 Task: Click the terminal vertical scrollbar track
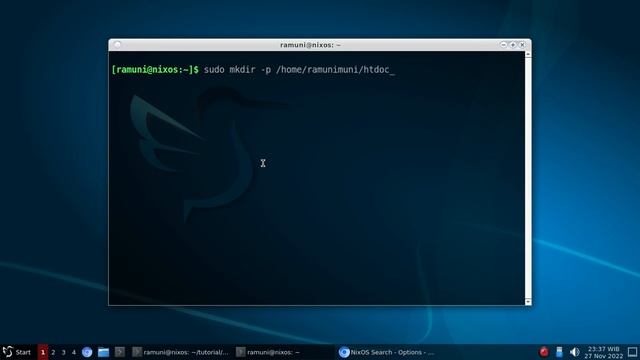click(528, 178)
